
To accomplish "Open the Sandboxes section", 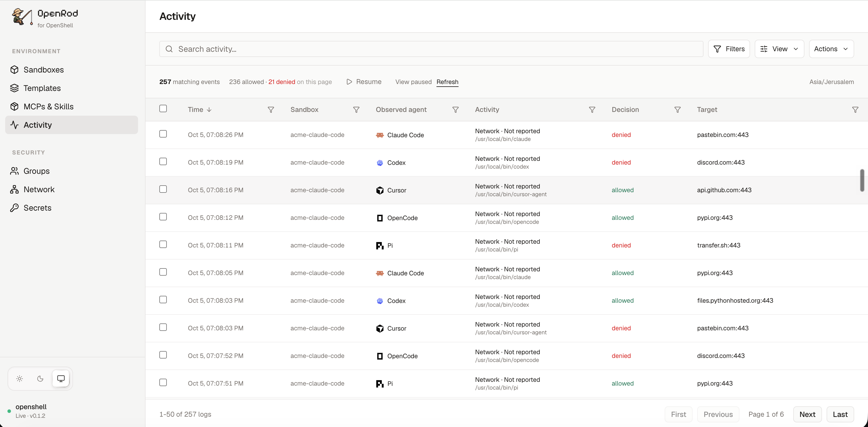I will pyautogui.click(x=71, y=70).
